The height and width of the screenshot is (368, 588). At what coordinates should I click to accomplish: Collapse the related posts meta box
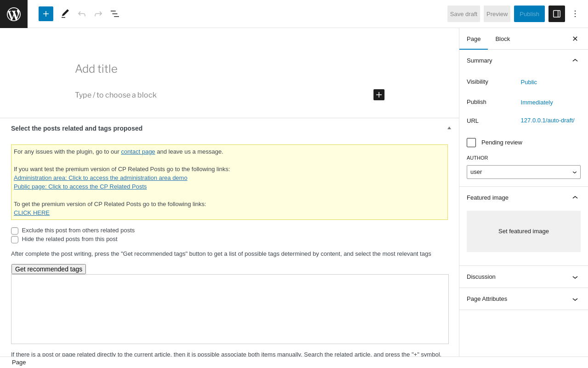tap(449, 128)
